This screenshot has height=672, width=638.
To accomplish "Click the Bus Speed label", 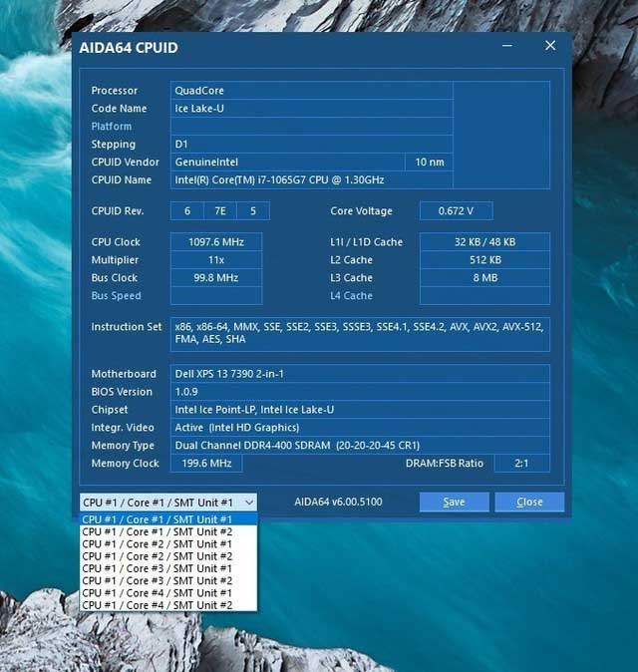I will point(116,296).
